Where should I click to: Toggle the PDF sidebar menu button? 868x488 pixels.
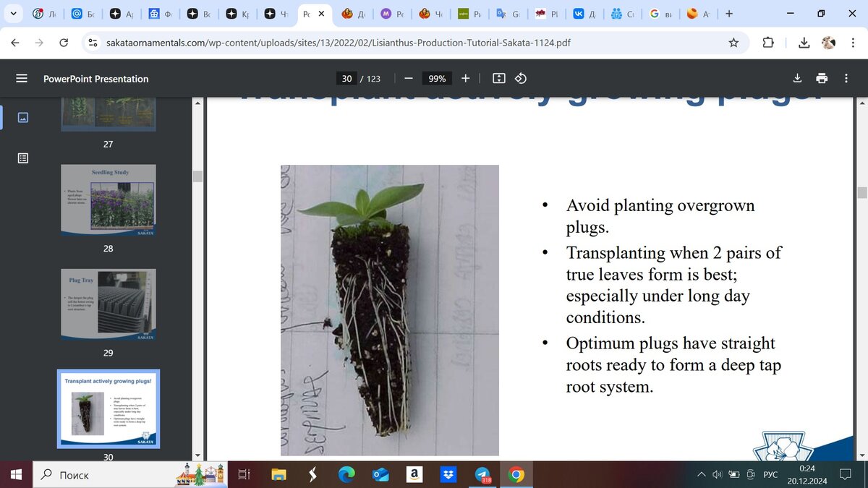click(x=22, y=78)
